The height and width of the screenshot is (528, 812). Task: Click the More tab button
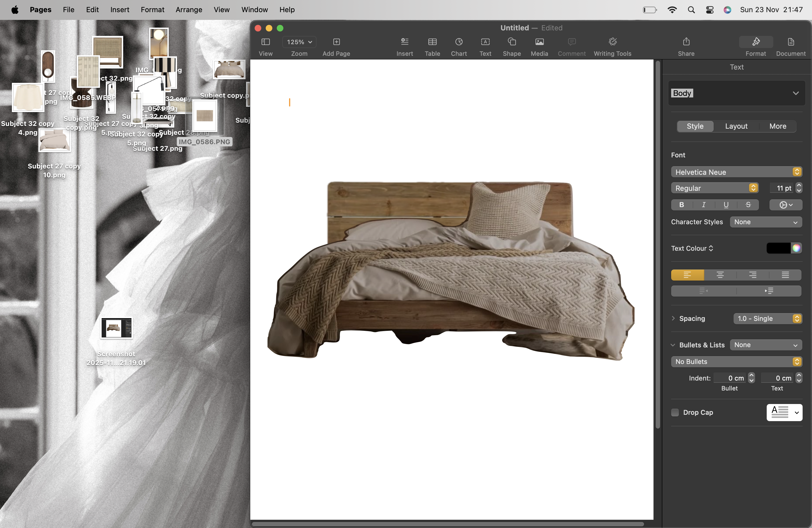coord(777,126)
